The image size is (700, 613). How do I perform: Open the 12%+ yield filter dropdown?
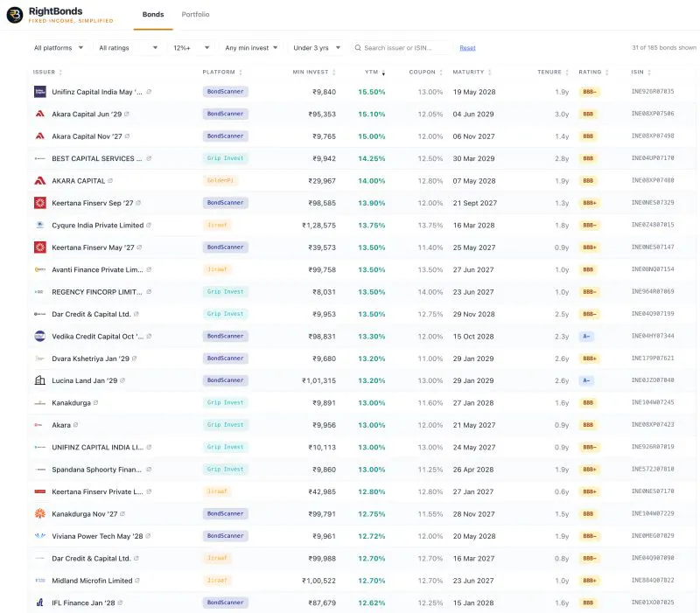click(192, 48)
